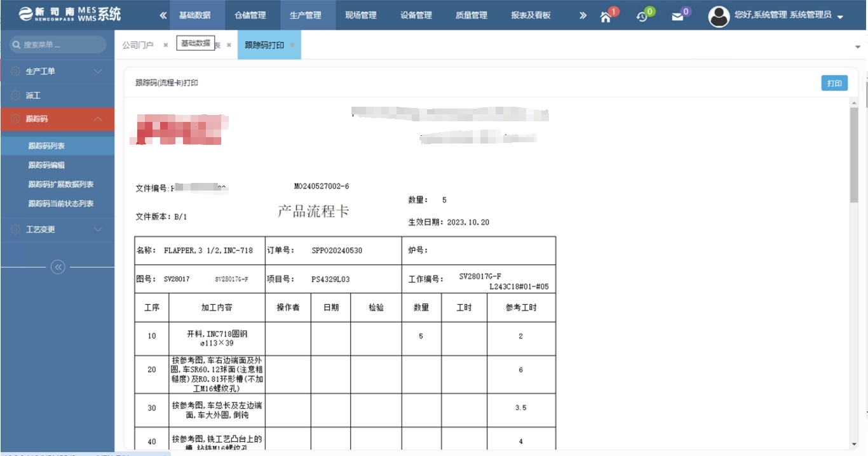This screenshot has height=456, width=868.
Task: Click the 跟踪码(流程卡)打印 panel heading
Action: pos(167,83)
